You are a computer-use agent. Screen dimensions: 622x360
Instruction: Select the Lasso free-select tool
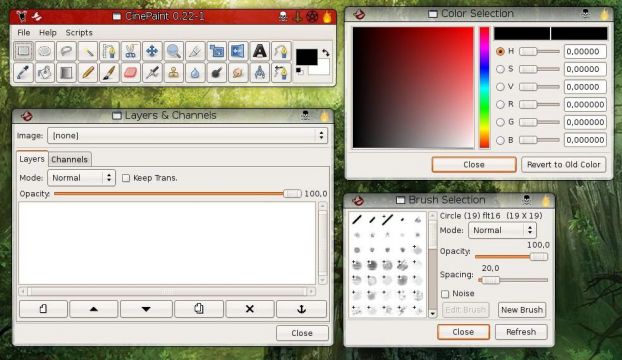[66, 51]
